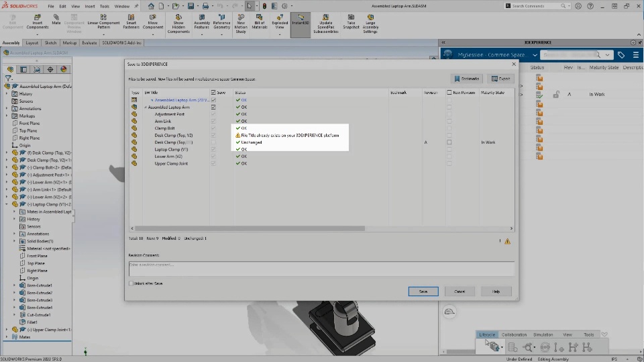Click Update SpeedPak Subassemblies
Viewport: 644px width, 362px height.
[326, 24]
